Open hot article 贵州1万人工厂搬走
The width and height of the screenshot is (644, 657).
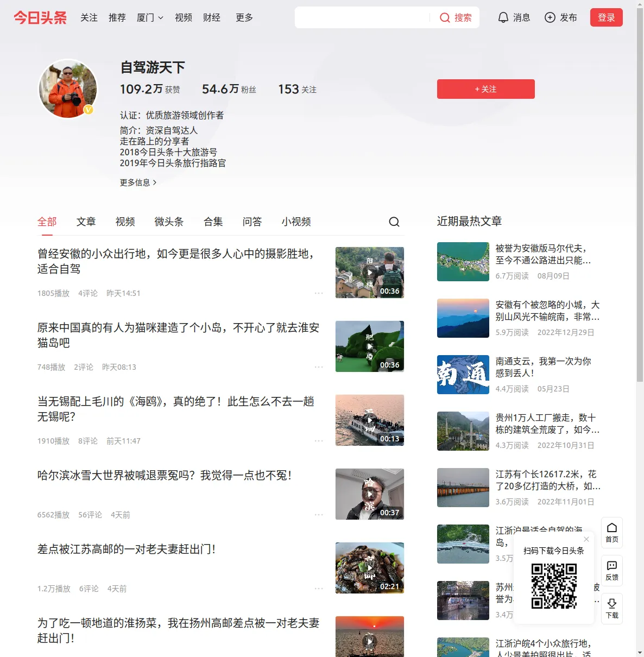548,424
